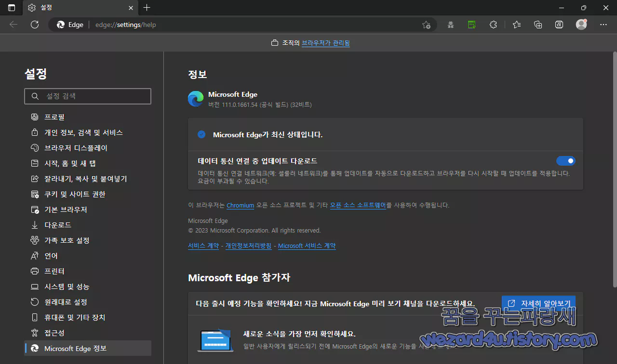Open the Favorites list icon
This screenshot has height=364, width=617.
click(x=517, y=25)
